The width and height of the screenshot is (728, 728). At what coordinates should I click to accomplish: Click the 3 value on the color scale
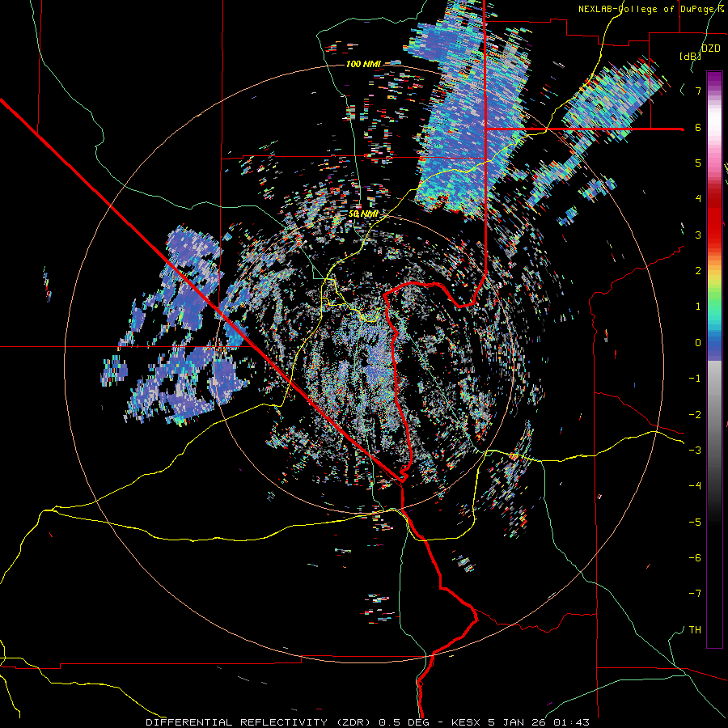point(698,235)
